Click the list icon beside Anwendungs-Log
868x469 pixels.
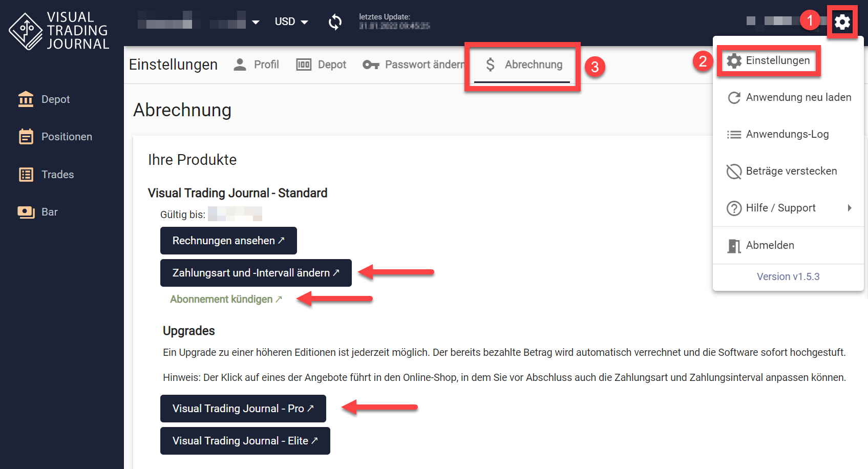(734, 135)
